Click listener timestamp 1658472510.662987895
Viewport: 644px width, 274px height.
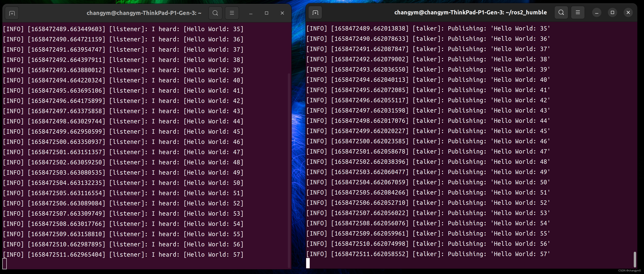(67, 244)
